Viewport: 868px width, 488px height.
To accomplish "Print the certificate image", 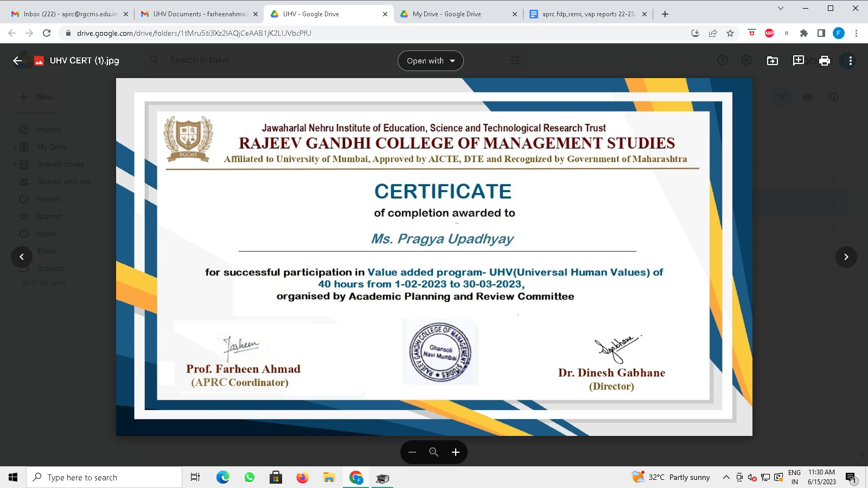I will click(x=825, y=61).
